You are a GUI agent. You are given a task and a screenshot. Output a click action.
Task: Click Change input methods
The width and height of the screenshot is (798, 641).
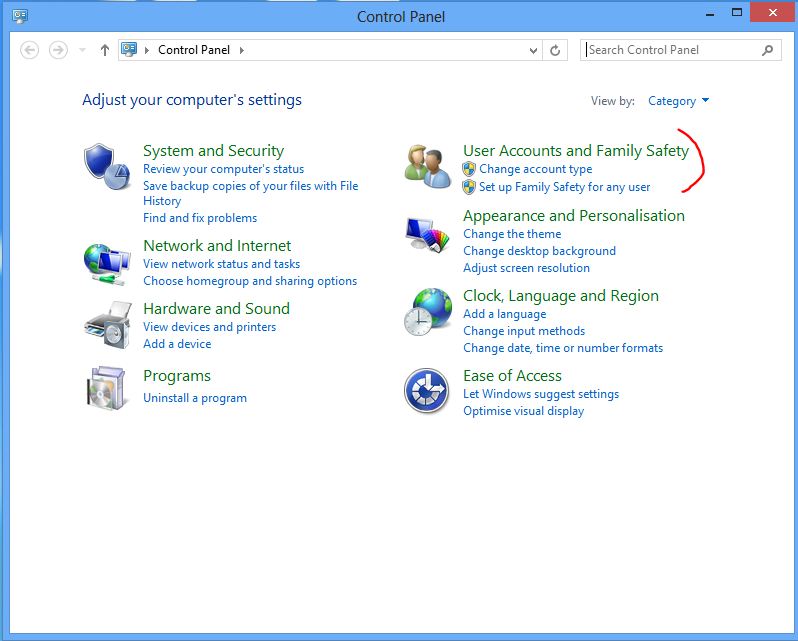coord(524,331)
